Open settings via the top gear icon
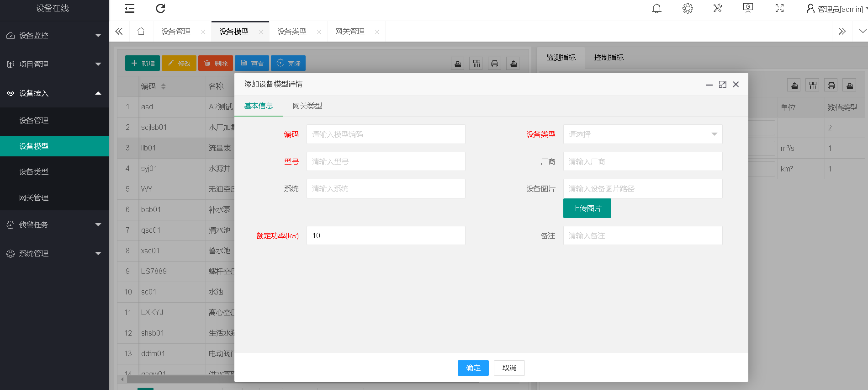868x390 pixels. point(688,8)
